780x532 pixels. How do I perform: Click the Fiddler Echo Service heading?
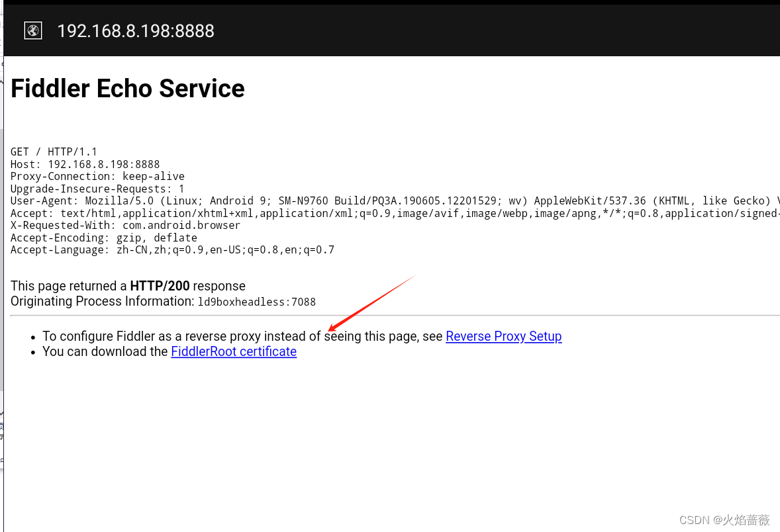(x=128, y=89)
